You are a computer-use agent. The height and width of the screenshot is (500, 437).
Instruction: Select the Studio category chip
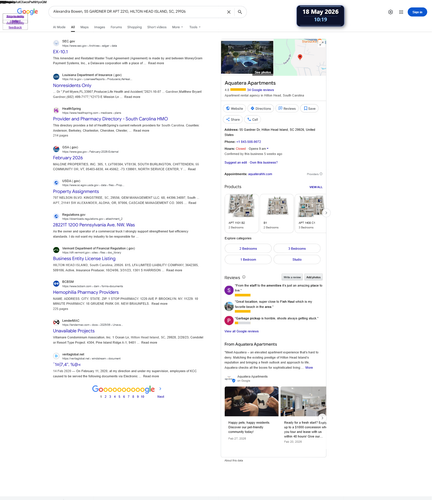click(297, 259)
